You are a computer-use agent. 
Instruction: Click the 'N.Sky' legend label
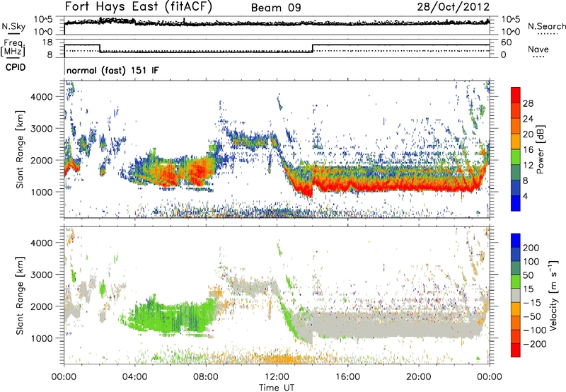click(13, 26)
